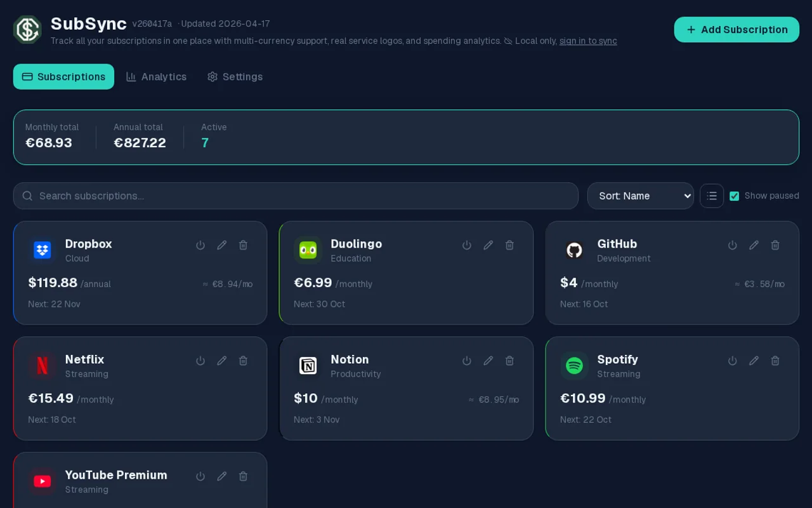The image size is (812, 508).
Task: Open the Subscriptions tab
Action: pyautogui.click(x=63, y=77)
